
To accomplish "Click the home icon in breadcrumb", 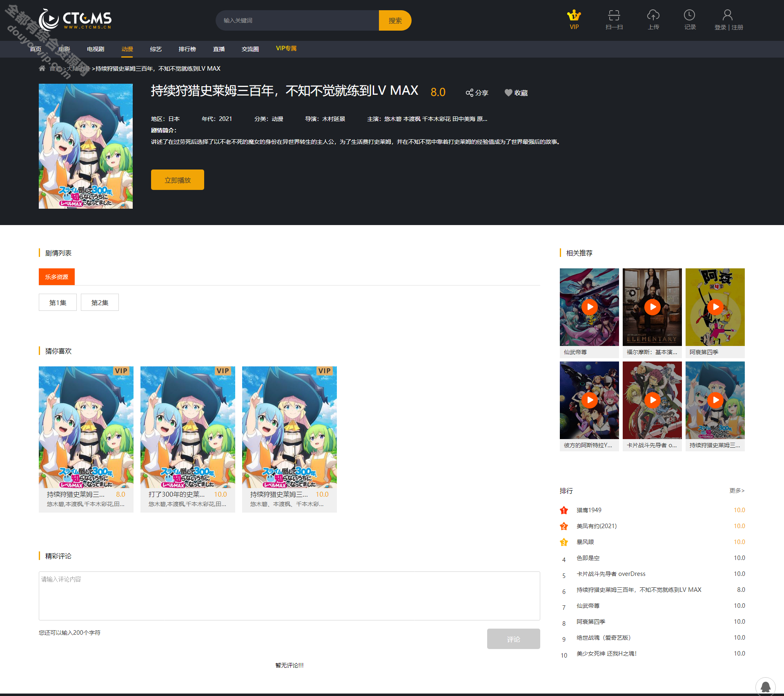I will pos(42,68).
